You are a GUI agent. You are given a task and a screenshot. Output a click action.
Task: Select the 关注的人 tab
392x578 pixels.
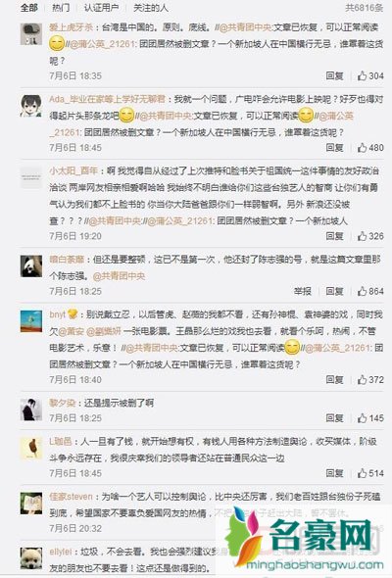coord(151,8)
